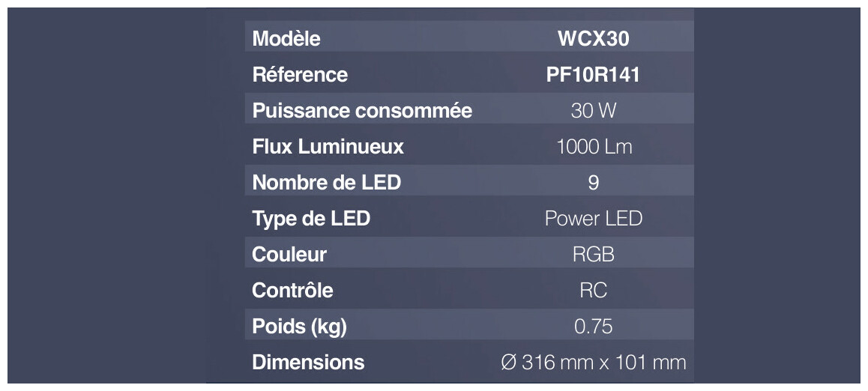Select the 1000 Lm value

594,146
